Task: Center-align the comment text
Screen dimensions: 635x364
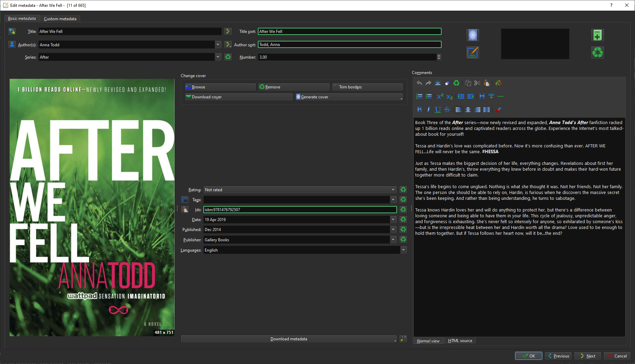Action: click(468, 110)
